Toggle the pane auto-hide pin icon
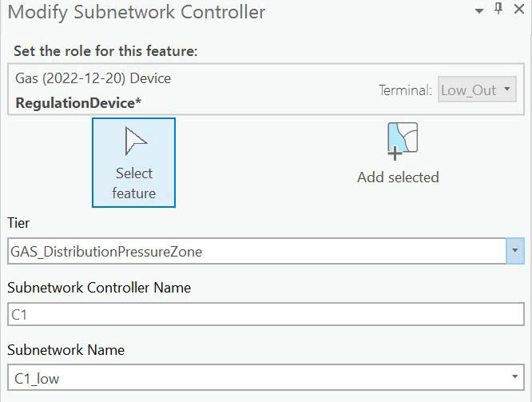 tap(498, 10)
